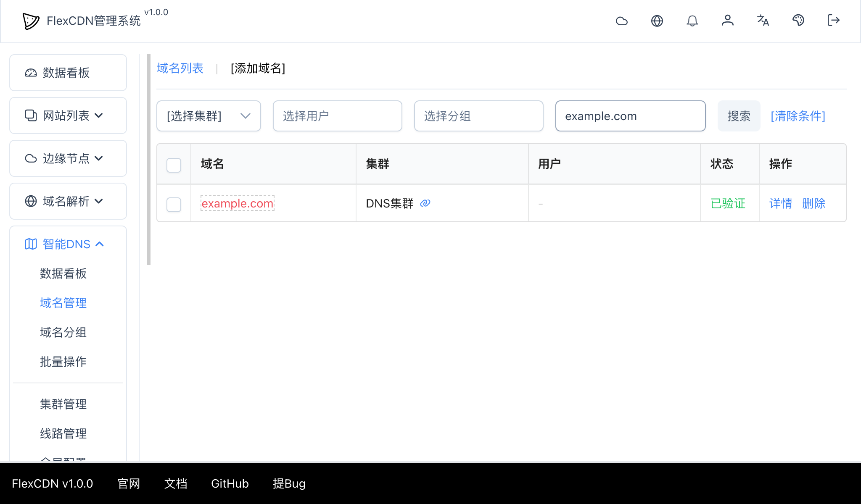Screen dimensions: 861x504
Task: Click the example.com search input field
Action: [x=630, y=116]
